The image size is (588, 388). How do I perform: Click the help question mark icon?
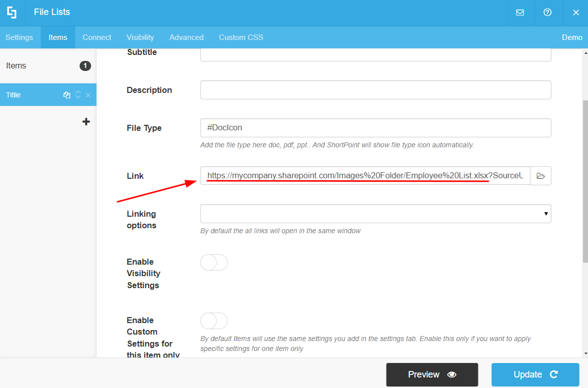click(548, 13)
